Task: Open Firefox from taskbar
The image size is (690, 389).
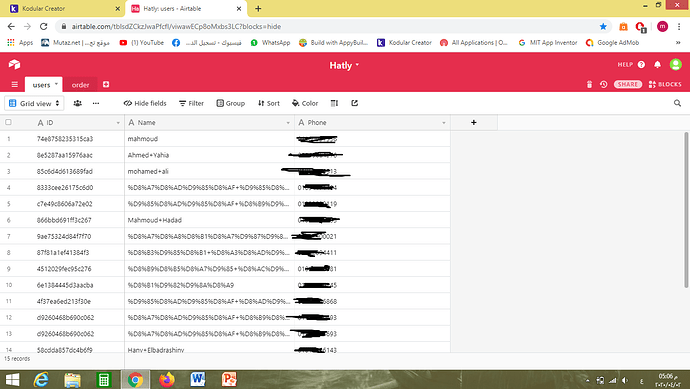Action: point(167,379)
